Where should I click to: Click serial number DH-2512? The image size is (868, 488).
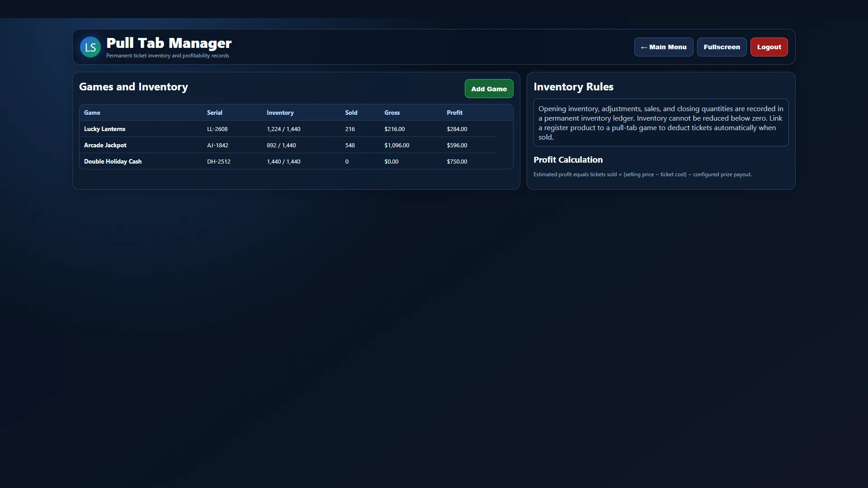tap(218, 161)
